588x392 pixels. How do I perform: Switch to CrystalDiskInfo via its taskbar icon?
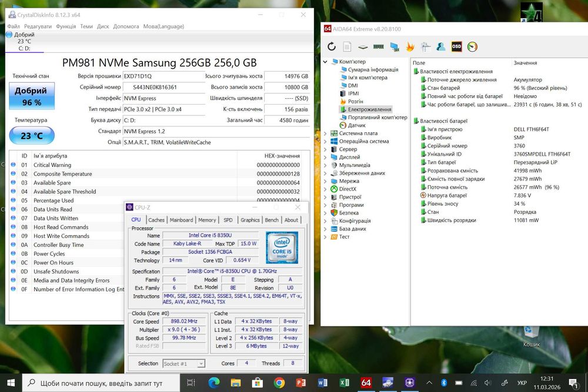click(x=387, y=383)
